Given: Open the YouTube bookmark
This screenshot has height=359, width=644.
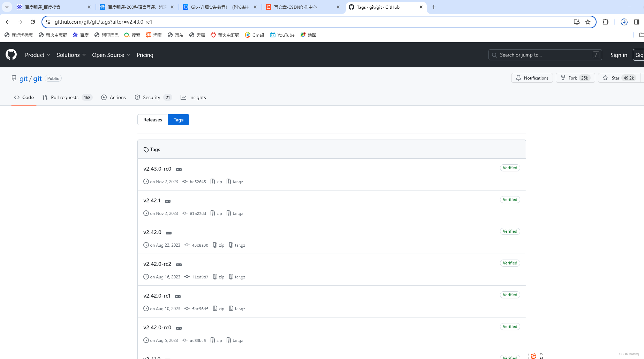Looking at the screenshot, I should coord(282,35).
